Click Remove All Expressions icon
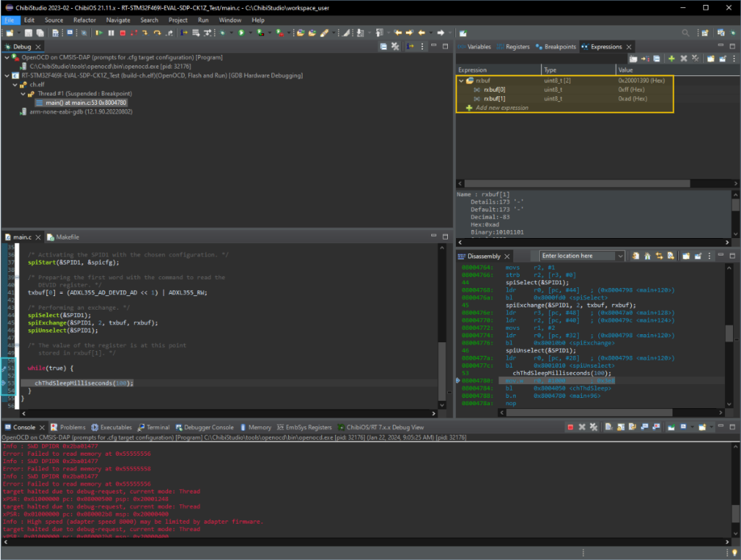 point(695,59)
